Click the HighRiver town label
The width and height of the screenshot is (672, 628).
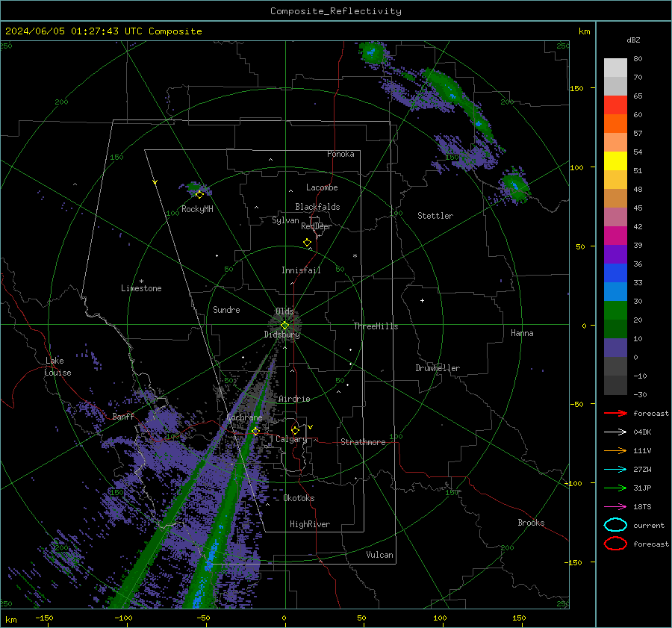(x=310, y=524)
